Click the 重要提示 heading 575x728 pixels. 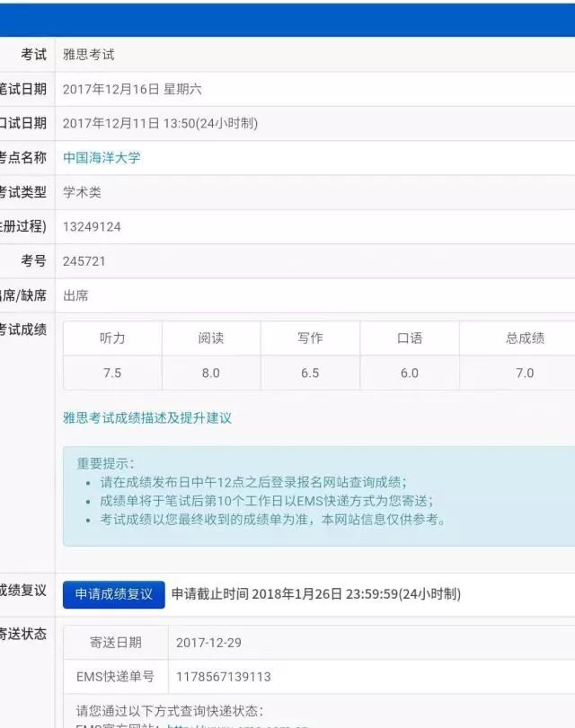click(x=105, y=463)
